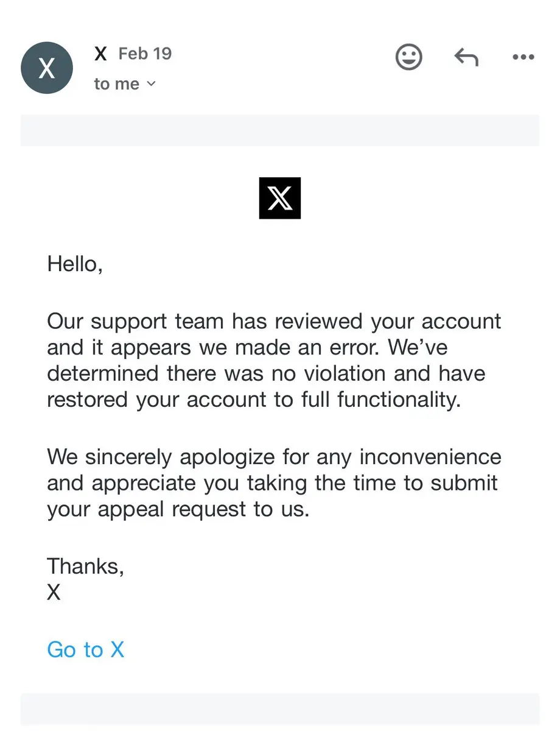560x731 pixels.
Task: Click the black X logo in email body
Action: pos(280,198)
